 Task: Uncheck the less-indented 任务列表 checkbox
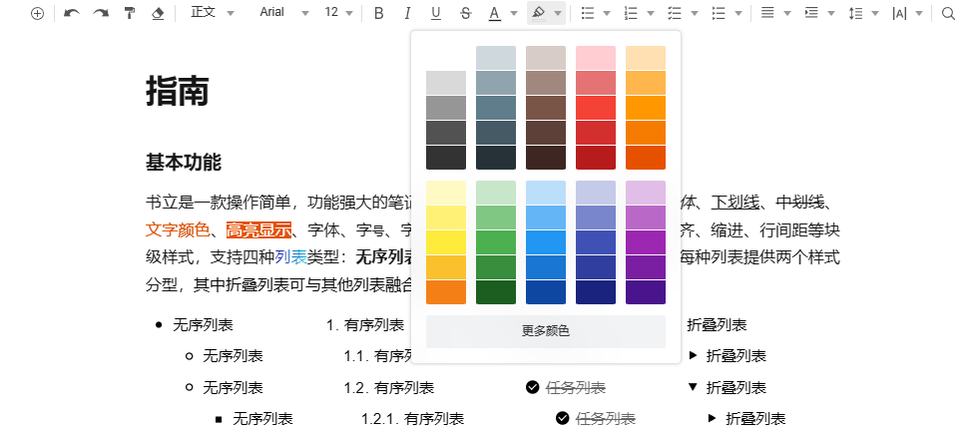tap(533, 387)
